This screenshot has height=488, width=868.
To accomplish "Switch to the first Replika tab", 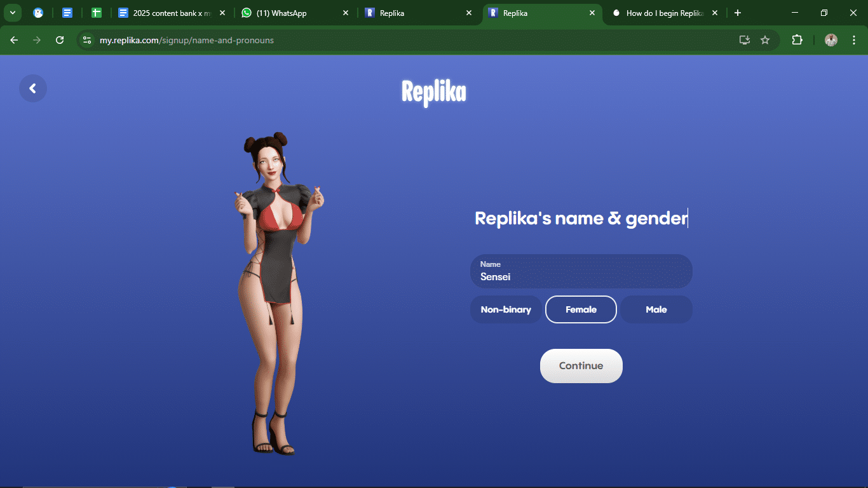I will coord(419,13).
